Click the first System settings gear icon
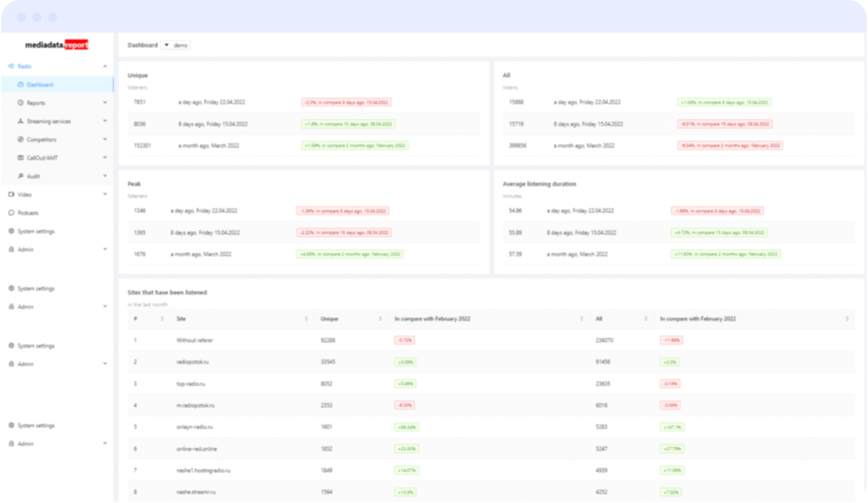The height and width of the screenshot is (503, 868). click(11, 231)
